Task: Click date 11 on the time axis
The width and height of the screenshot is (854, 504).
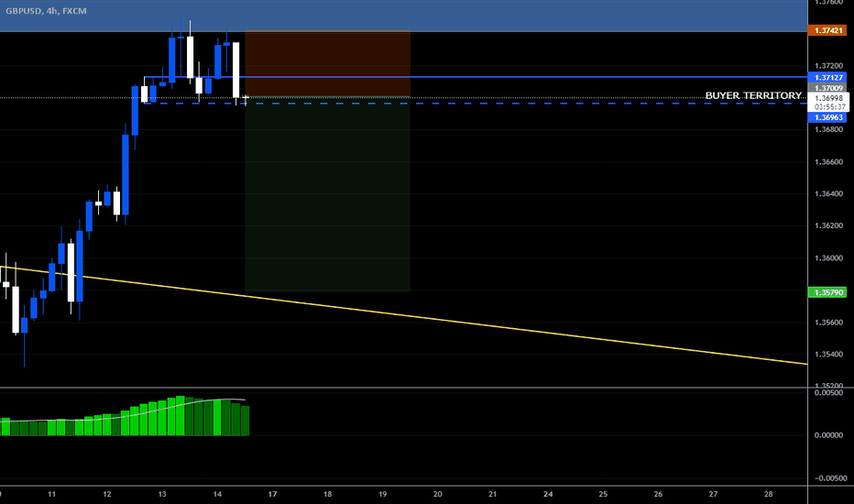Action: point(51,494)
